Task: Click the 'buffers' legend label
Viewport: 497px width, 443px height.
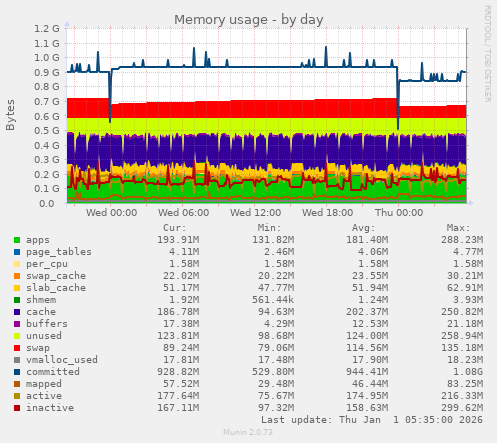Action: (x=47, y=324)
